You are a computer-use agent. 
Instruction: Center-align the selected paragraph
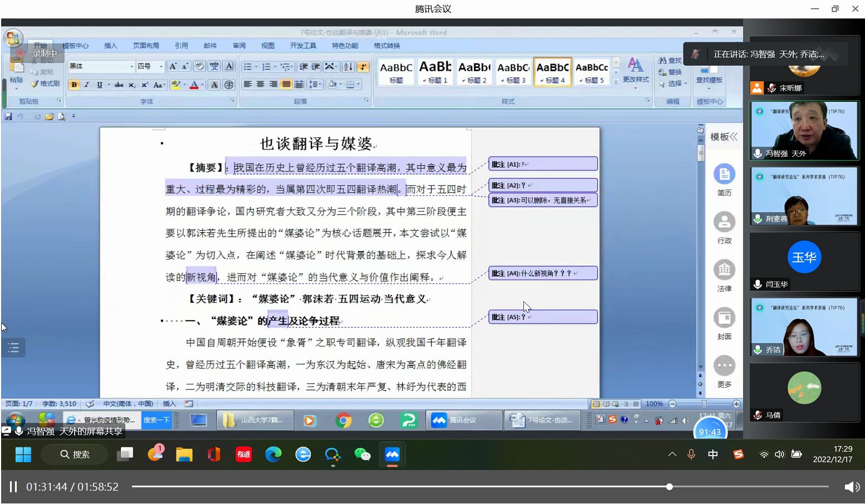[x=260, y=84]
